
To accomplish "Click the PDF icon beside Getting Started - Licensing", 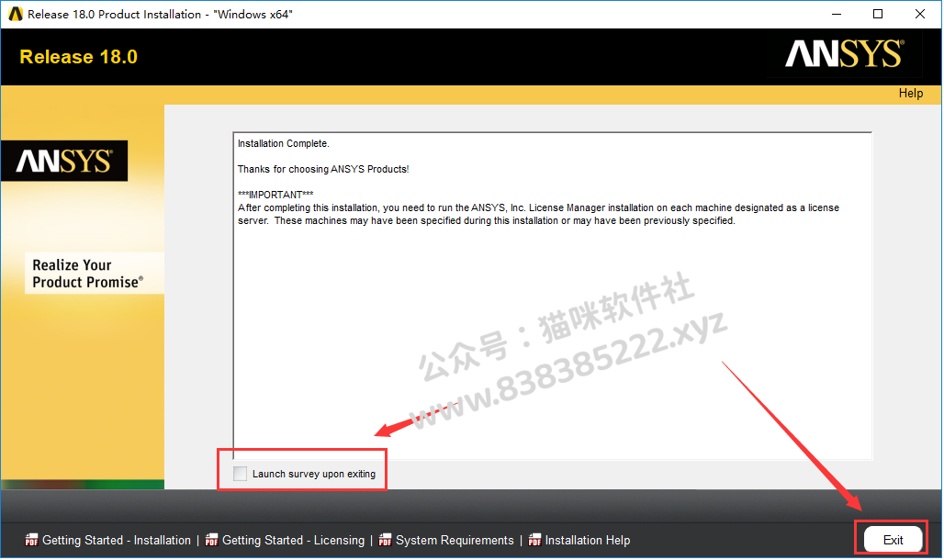I will [211, 540].
